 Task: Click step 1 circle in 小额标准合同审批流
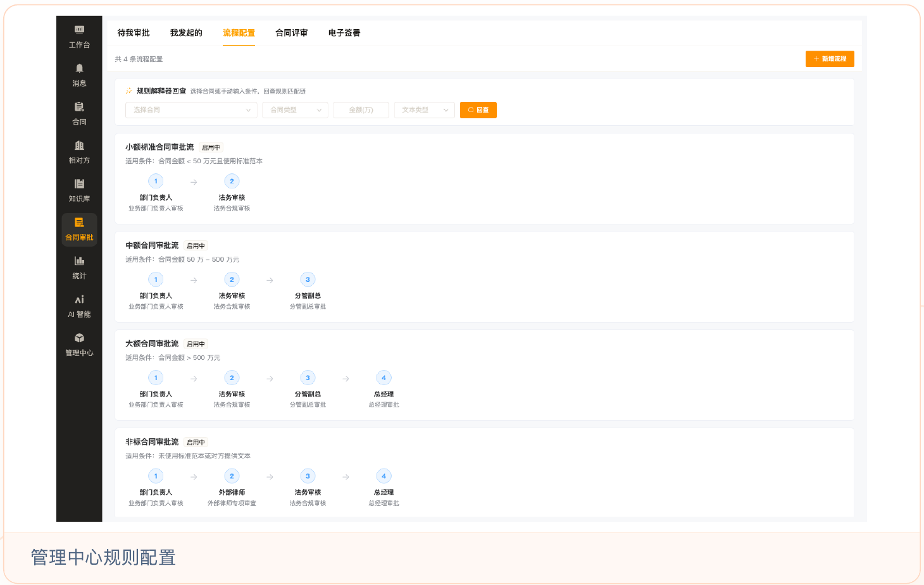tap(156, 182)
